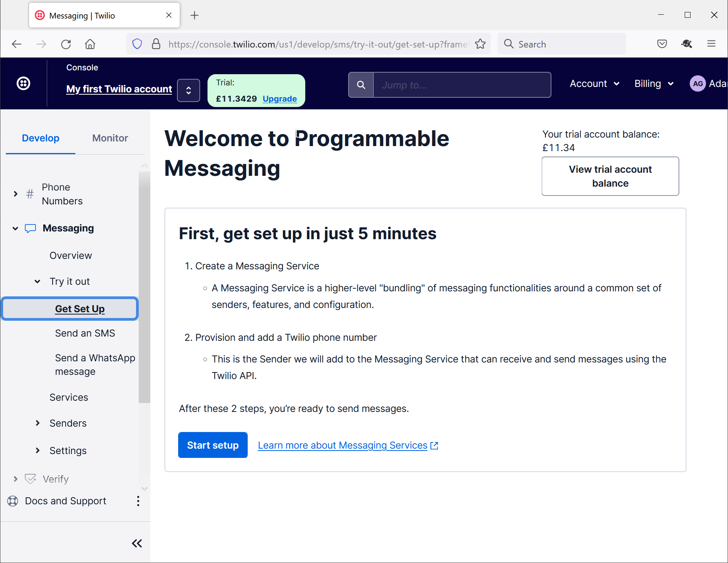Click the Start setup button
Image resolution: width=728 pixels, height=563 pixels.
coord(213,445)
